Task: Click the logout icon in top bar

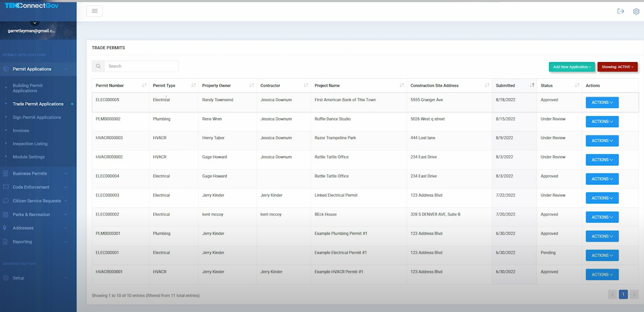Action: [621, 11]
